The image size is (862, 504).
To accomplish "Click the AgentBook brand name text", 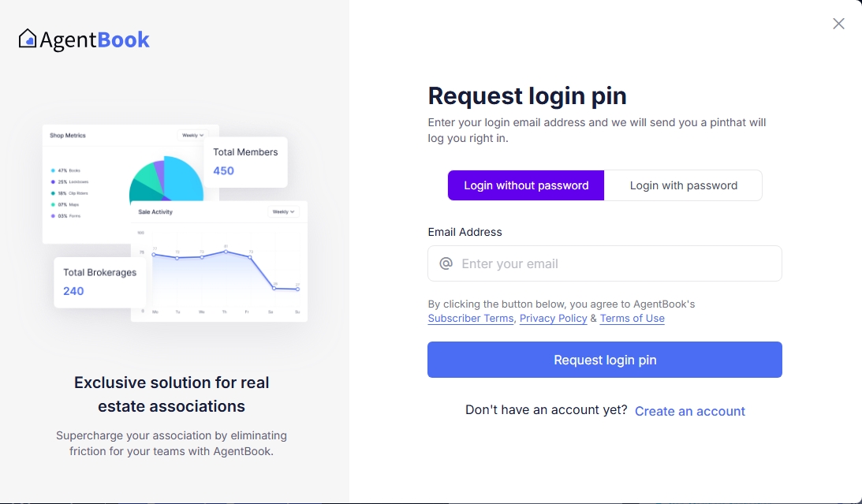I will pos(95,39).
